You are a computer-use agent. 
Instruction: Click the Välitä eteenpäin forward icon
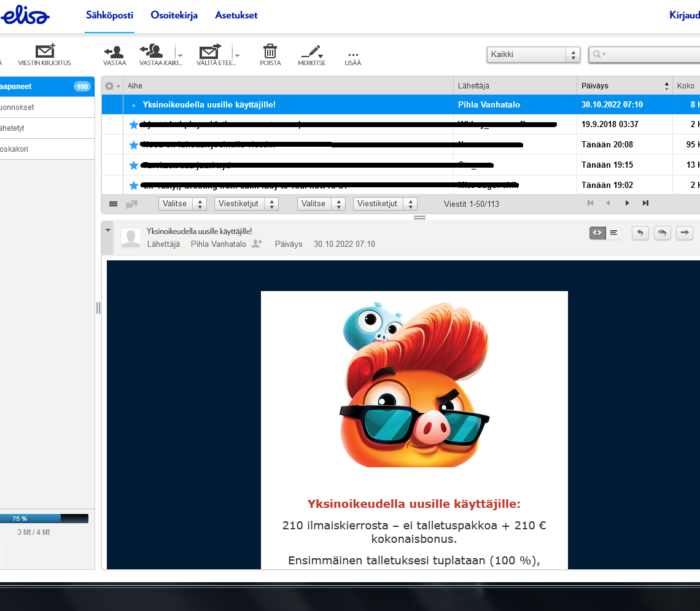coord(209,52)
